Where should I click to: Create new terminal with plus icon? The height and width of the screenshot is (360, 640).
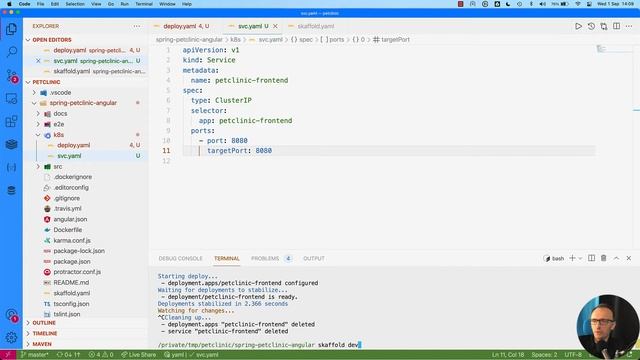(572, 258)
